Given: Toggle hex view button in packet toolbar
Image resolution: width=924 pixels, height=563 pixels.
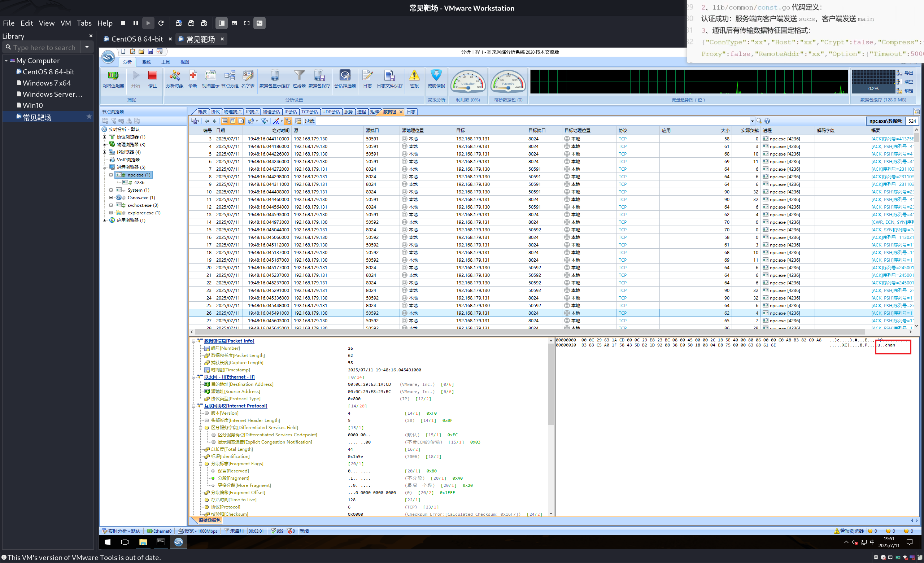Looking at the screenshot, I should coord(241,121).
